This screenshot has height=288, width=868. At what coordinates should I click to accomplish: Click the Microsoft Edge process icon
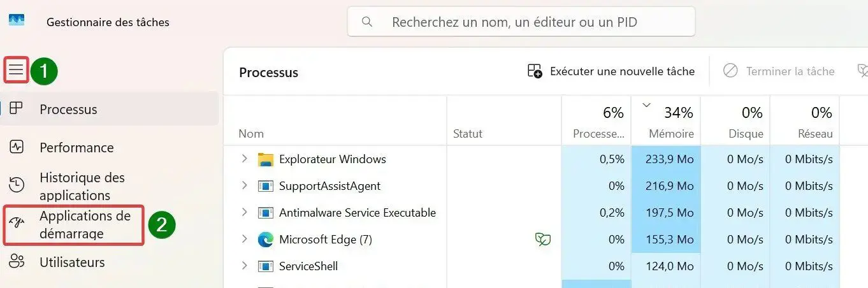coord(265,240)
